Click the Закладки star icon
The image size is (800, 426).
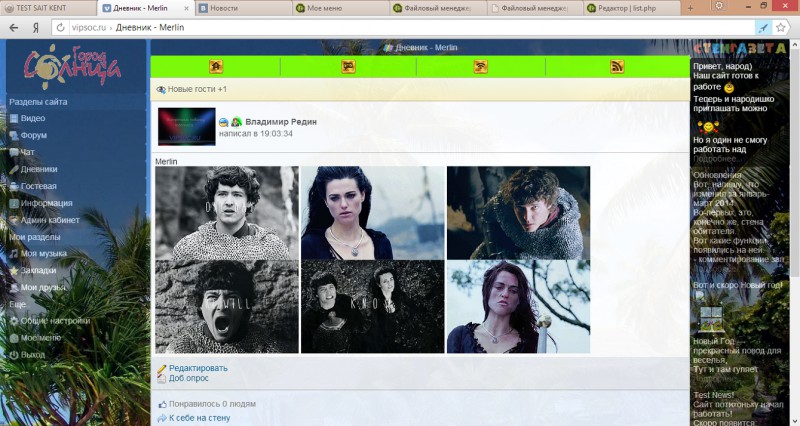coord(14,270)
